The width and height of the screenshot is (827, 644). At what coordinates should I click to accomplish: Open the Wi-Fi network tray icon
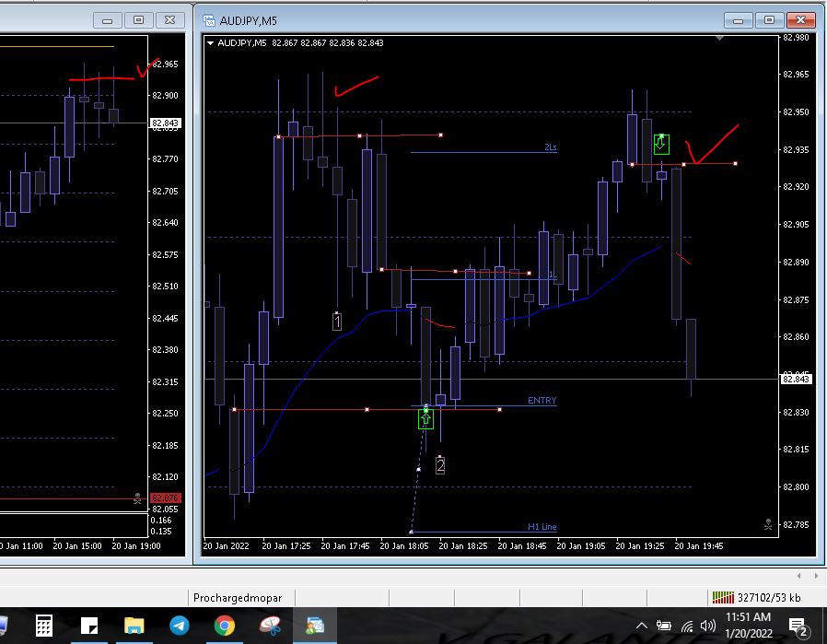[x=686, y=626]
